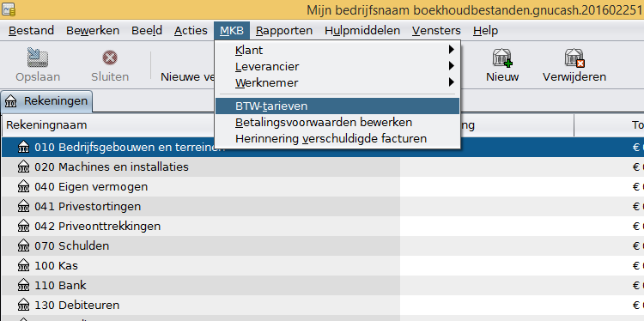Click the Nieuw account icon
Image resolution: width=644 pixels, height=321 pixels.
[502, 58]
